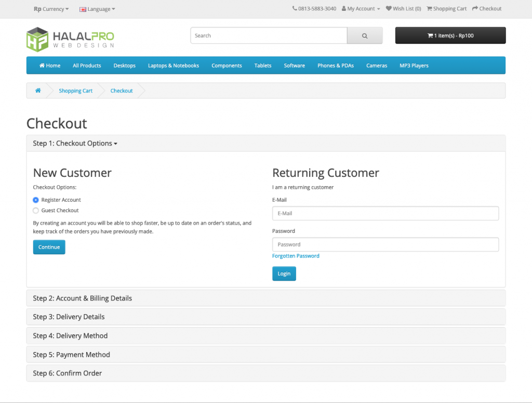Select the Guest Checkout radio option
The image size is (532, 403).
click(x=36, y=211)
